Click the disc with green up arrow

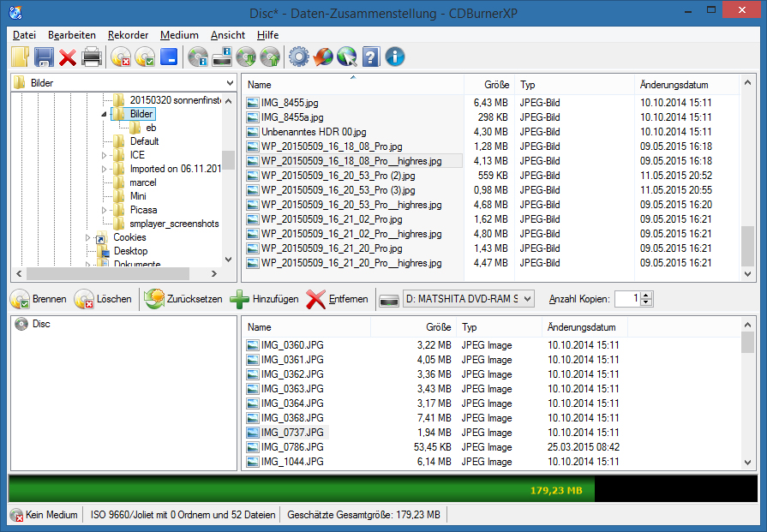(270, 57)
